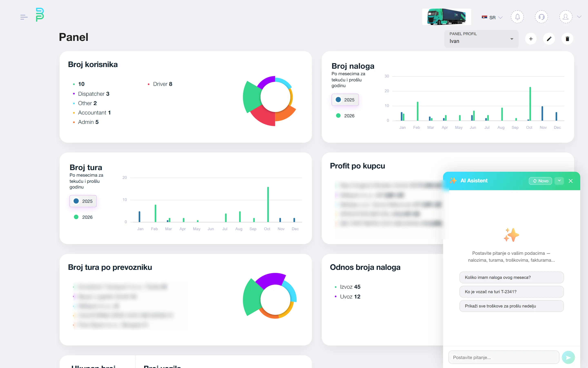Edit panel with the pencil icon
This screenshot has height=368, width=588.
549,39
